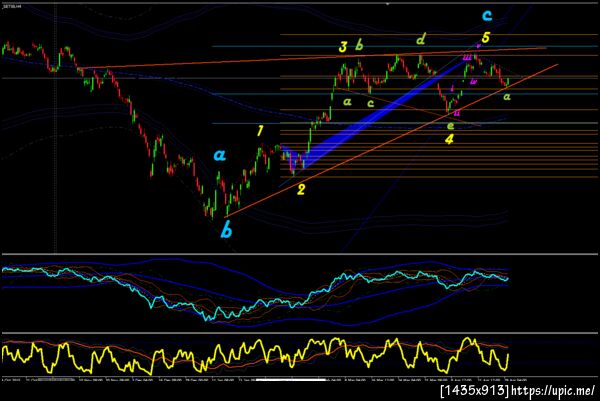Click the yellow wave 3 label
The height and width of the screenshot is (401, 600).
click(x=343, y=47)
